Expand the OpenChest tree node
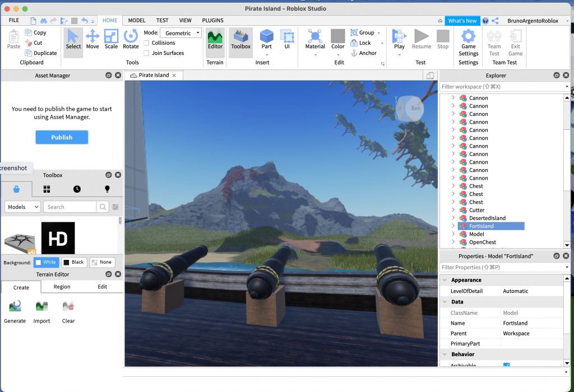This screenshot has width=574, height=392. [453, 242]
